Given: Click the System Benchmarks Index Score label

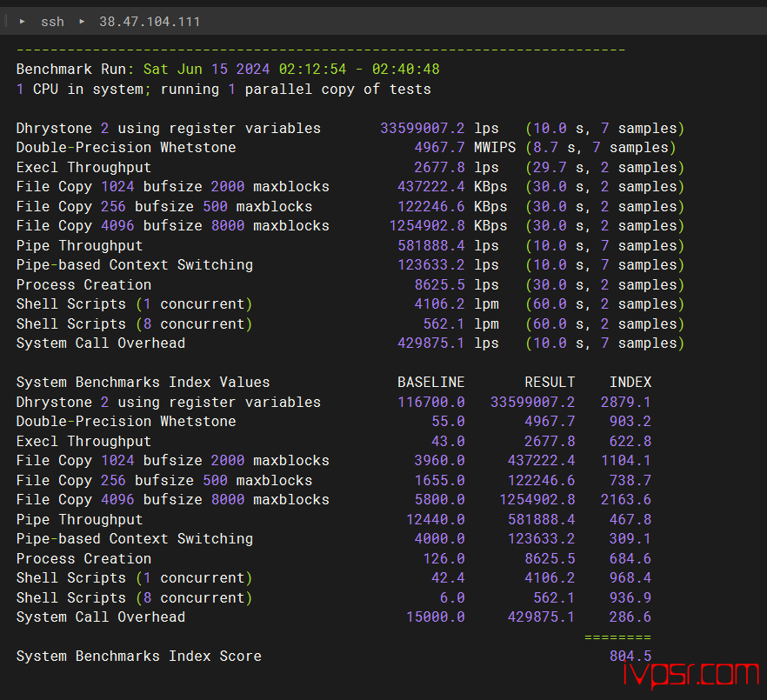Looking at the screenshot, I should click(x=138, y=657).
